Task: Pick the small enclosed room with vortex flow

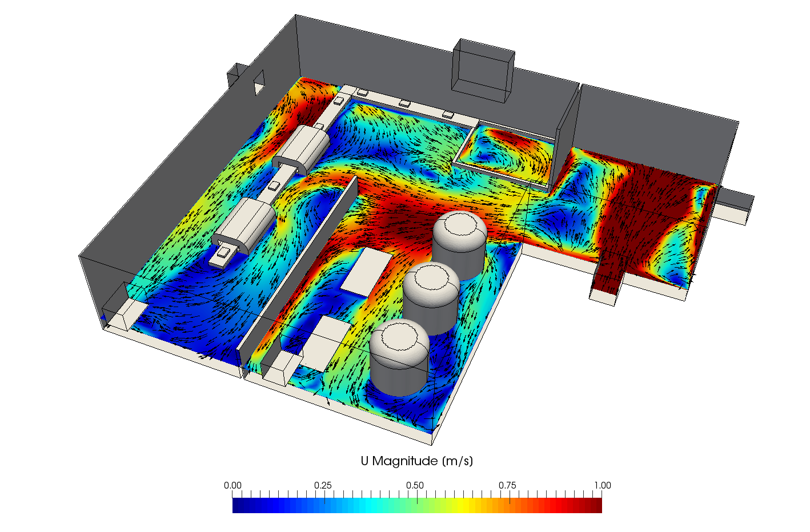Action: (506, 149)
